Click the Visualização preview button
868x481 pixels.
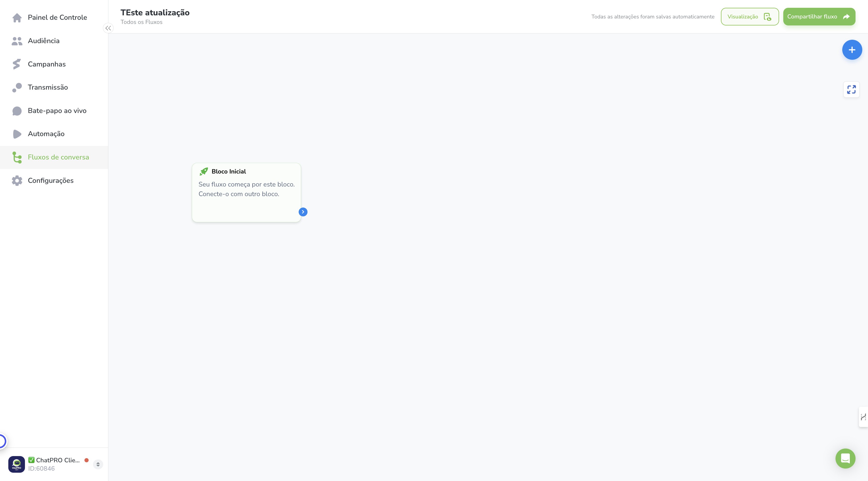pos(750,17)
